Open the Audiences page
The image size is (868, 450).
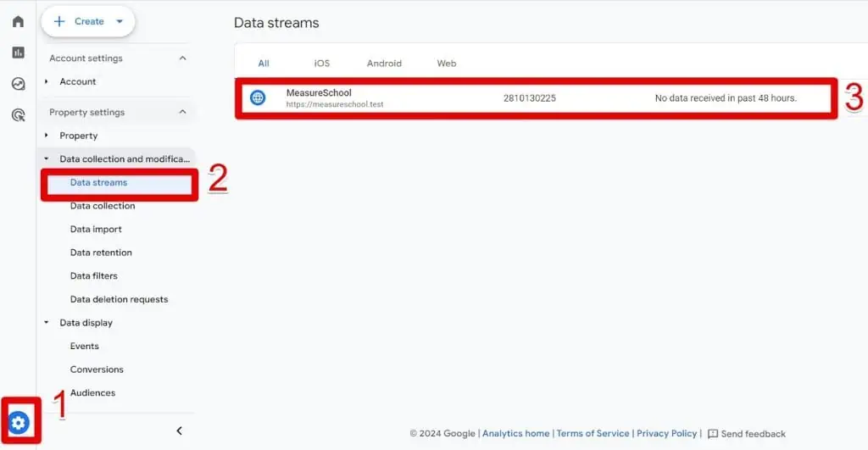click(92, 392)
